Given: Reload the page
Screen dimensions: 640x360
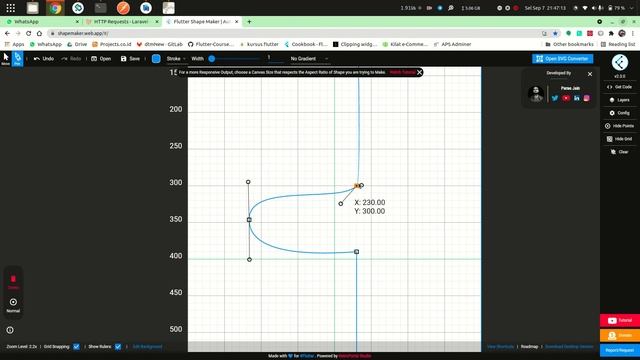Looking at the screenshot, I should point(28,33).
